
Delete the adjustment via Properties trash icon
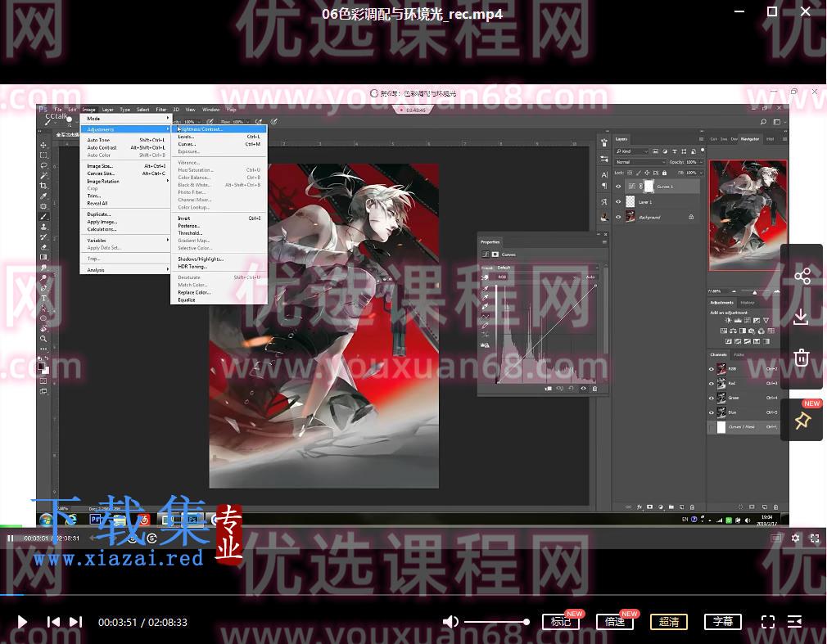pos(595,389)
